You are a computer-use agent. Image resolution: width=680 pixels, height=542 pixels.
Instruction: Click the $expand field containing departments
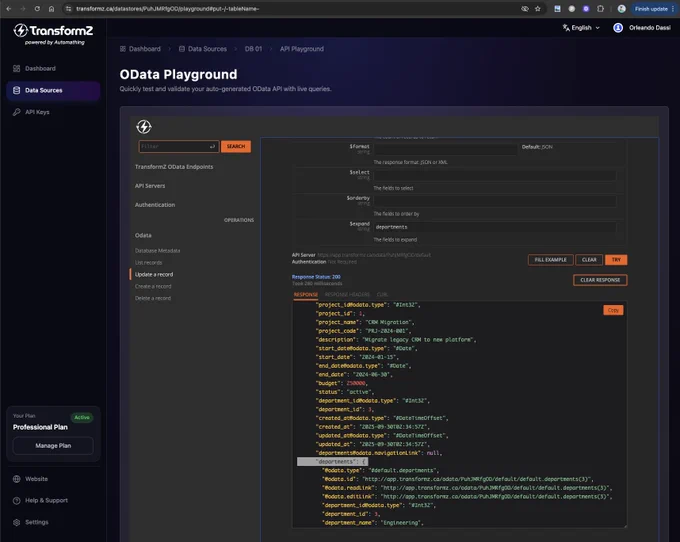point(495,227)
